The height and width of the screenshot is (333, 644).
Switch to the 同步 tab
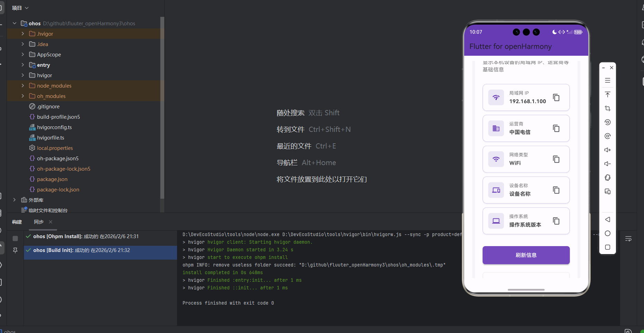pos(39,222)
